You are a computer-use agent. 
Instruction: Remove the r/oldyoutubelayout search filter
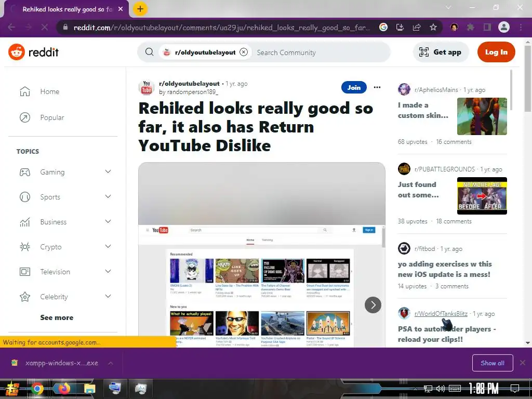tap(244, 52)
